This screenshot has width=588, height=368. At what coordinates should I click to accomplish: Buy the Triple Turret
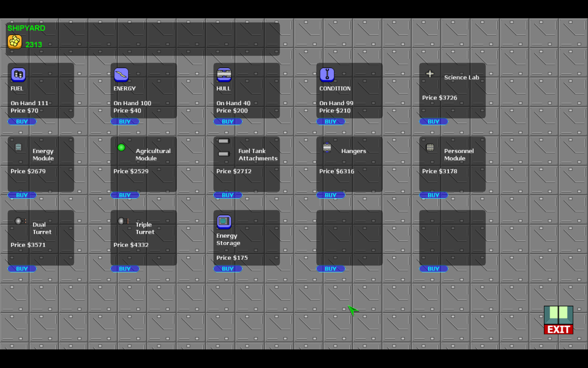click(125, 269)
